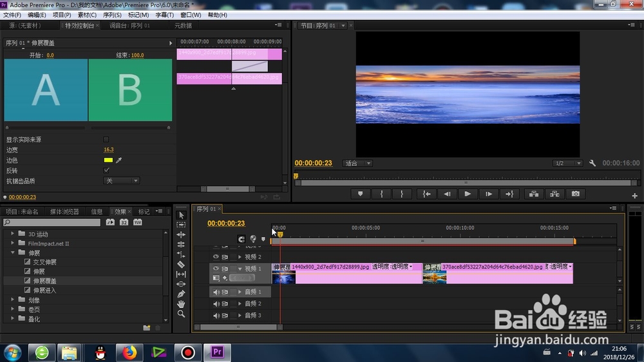Select the Slip tool

(181, 274)
